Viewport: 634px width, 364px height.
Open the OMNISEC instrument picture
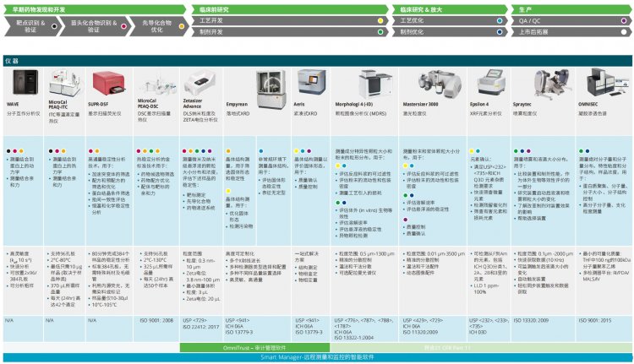point(606,82)
